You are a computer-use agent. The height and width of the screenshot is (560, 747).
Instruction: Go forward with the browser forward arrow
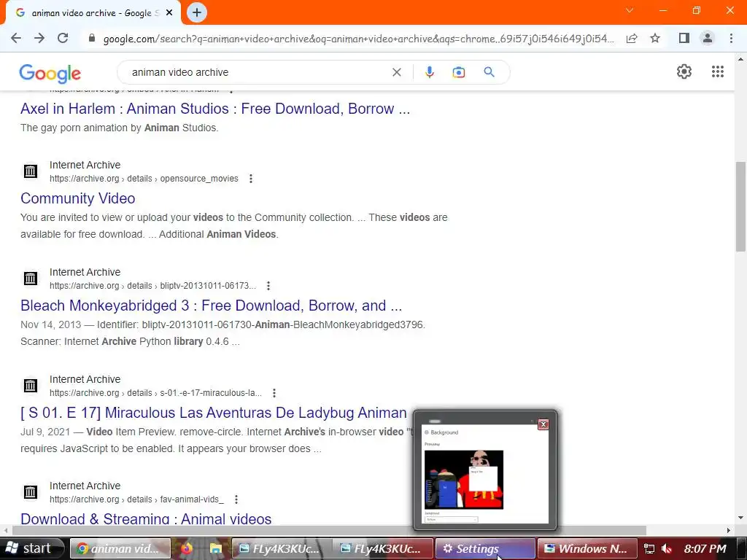click(x=39, y=38)
